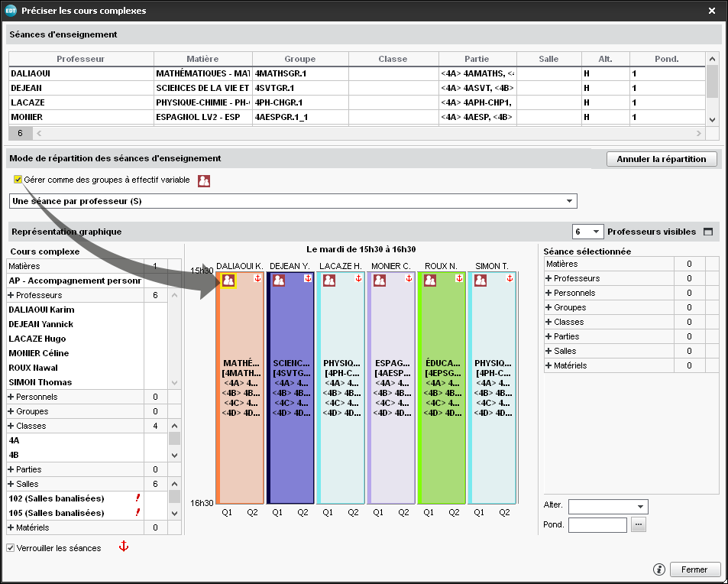The image size is (728, 584).
Task: Expand Professeurs in Séance sélectionnée panel
Action: click(548, 278)
